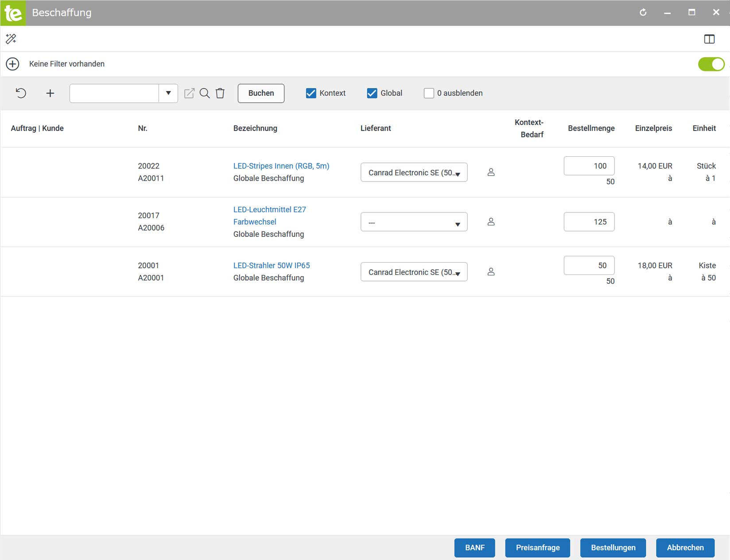
Task: Click the Bezeichnung column header
Action: [x=255, y=128]
